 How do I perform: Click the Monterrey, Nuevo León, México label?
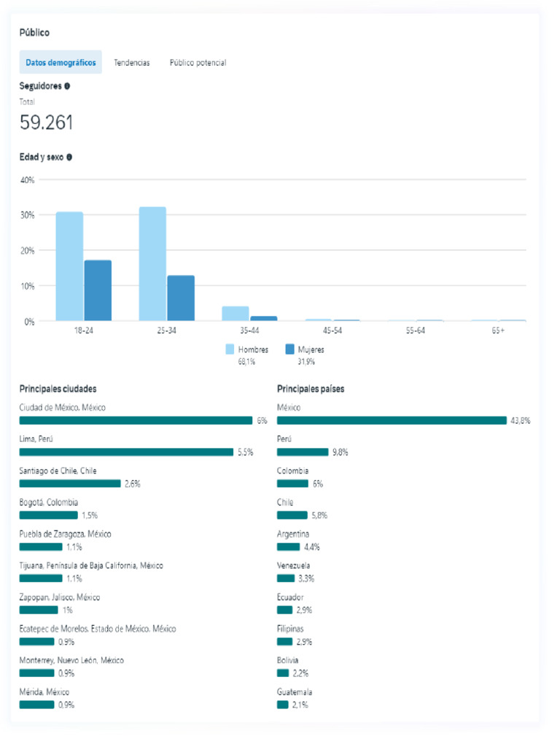pos(71,660)
